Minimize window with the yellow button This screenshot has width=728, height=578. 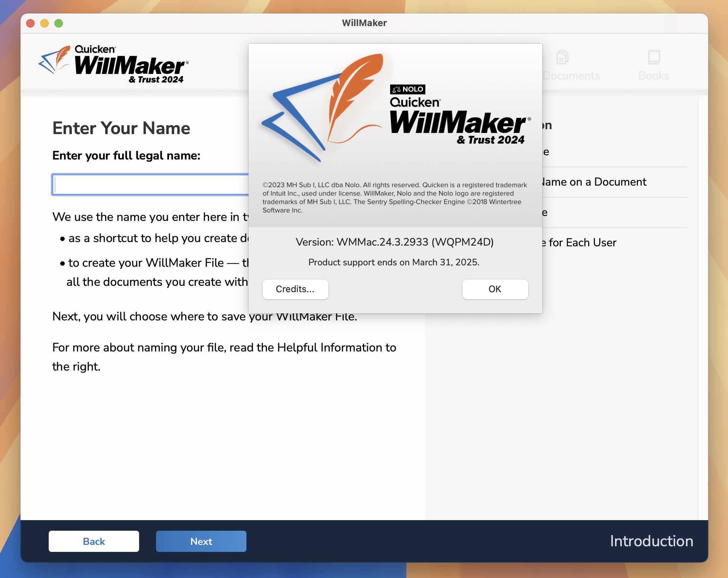44,23
